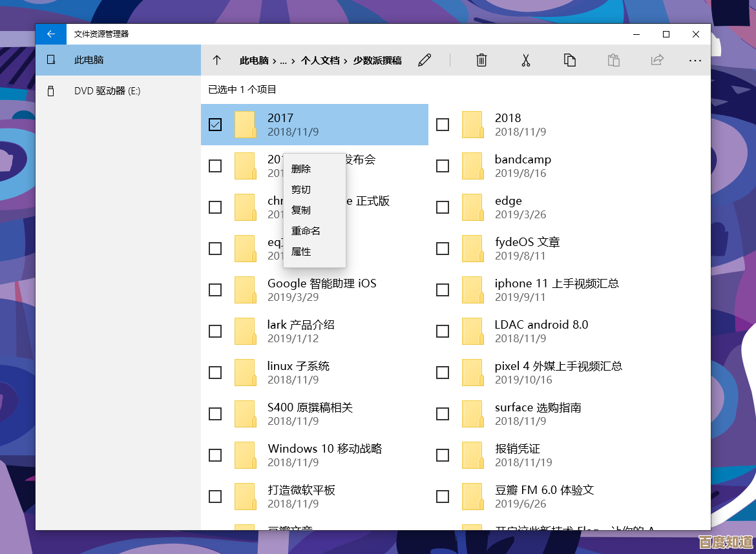Select 此电脑 in the left sidebar
756x554 pixels.
(x=89, y=60)
